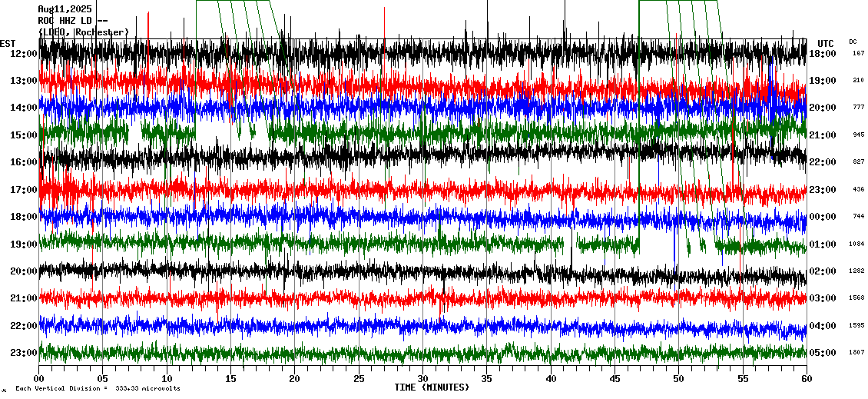Click the DC column header
The image size is (868, 399).
(x=853, y=42)
